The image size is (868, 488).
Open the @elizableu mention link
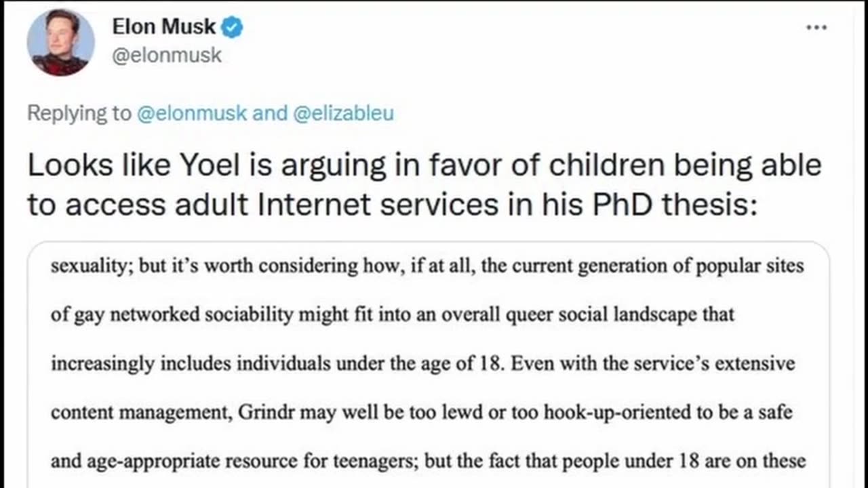pos(343,113)
